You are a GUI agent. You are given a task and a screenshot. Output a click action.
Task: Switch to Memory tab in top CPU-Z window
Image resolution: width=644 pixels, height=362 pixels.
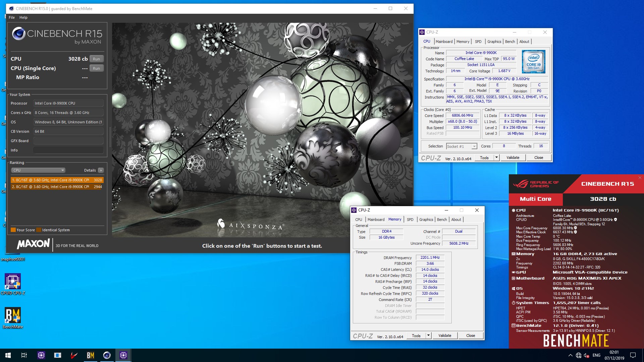[463, 42]
